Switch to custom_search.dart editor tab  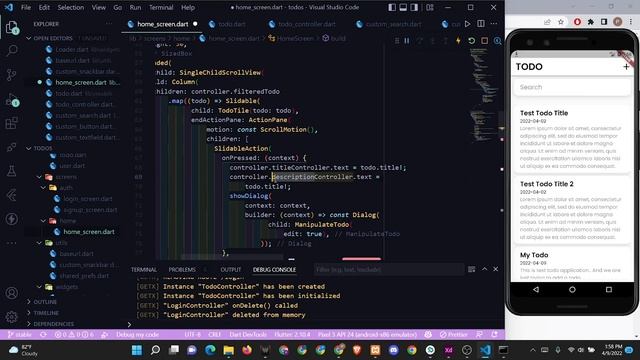point(393,24)
